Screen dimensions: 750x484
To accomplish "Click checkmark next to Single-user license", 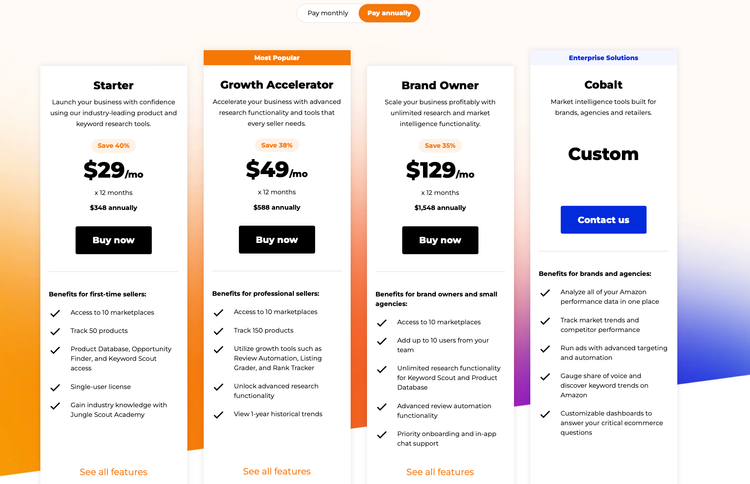I will tap(55, 386).
